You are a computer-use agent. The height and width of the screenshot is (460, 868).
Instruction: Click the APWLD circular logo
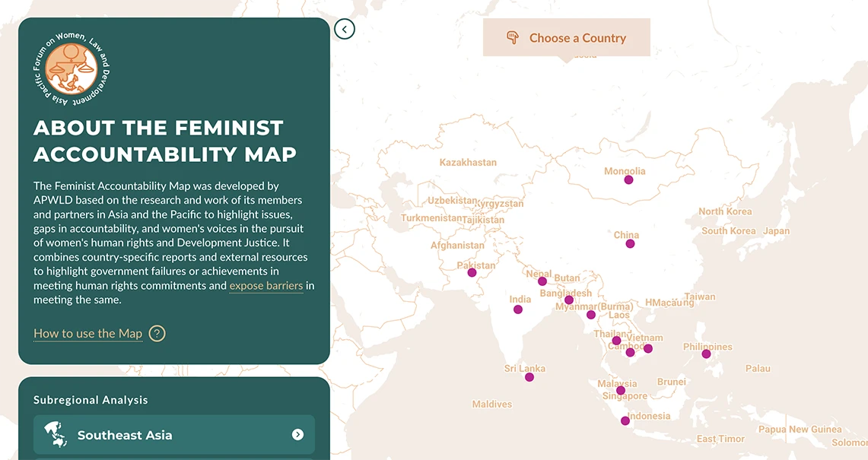tap(70, 68)
